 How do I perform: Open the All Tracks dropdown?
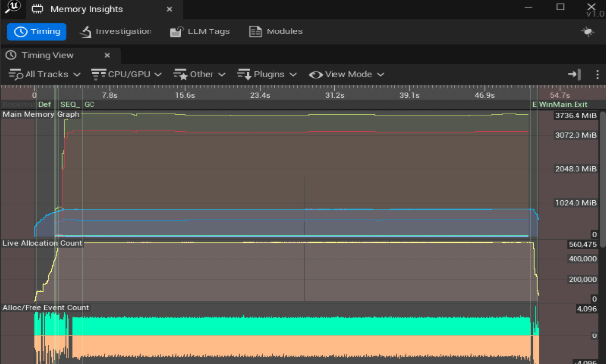click(44, 74)
